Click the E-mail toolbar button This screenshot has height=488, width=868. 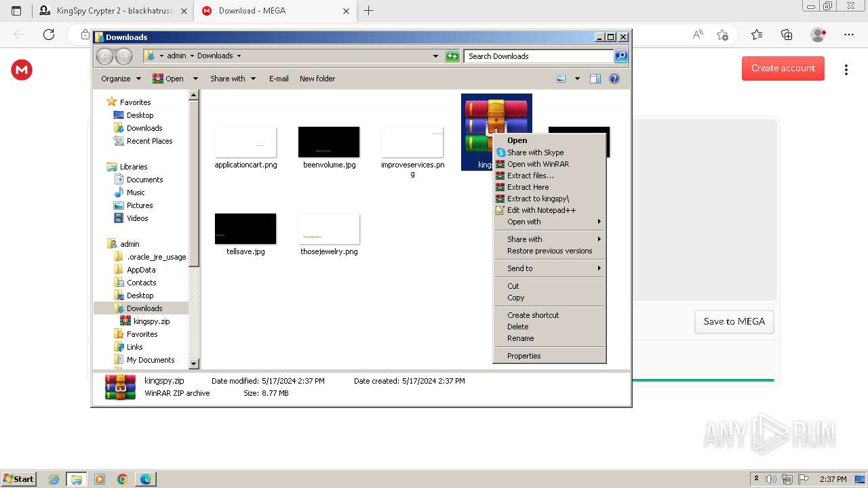tap(279, 79)
